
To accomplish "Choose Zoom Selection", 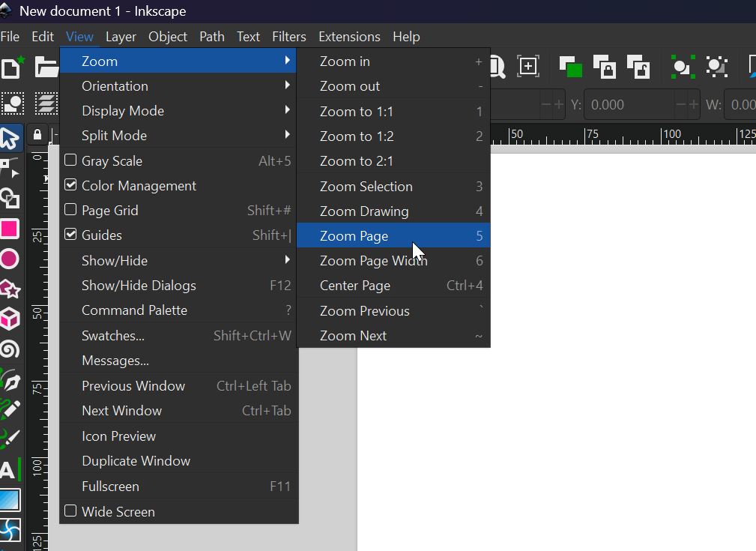I will 393,186.
